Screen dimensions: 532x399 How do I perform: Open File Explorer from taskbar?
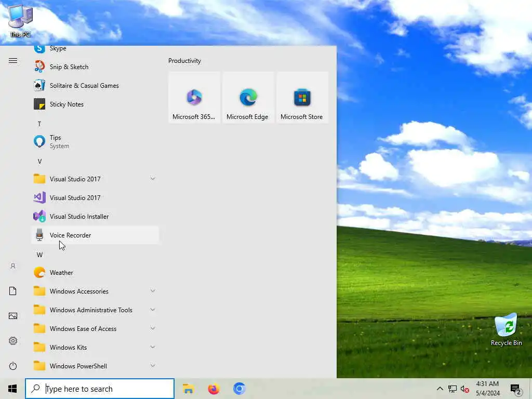(188, 389)
